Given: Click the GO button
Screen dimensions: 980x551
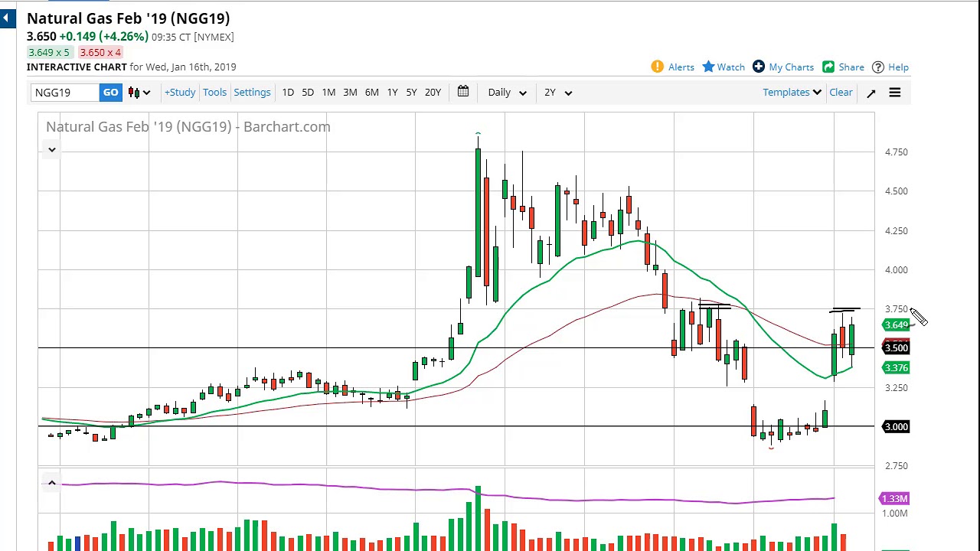Looking at the screenshot, I should 110,93.
